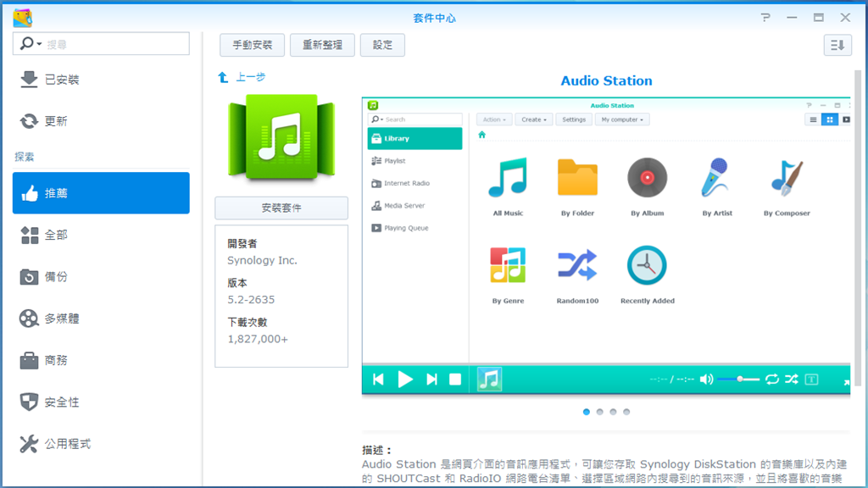Select the By Artist microphone icon
The image size is (868, 488).
[x=715, y=178]
